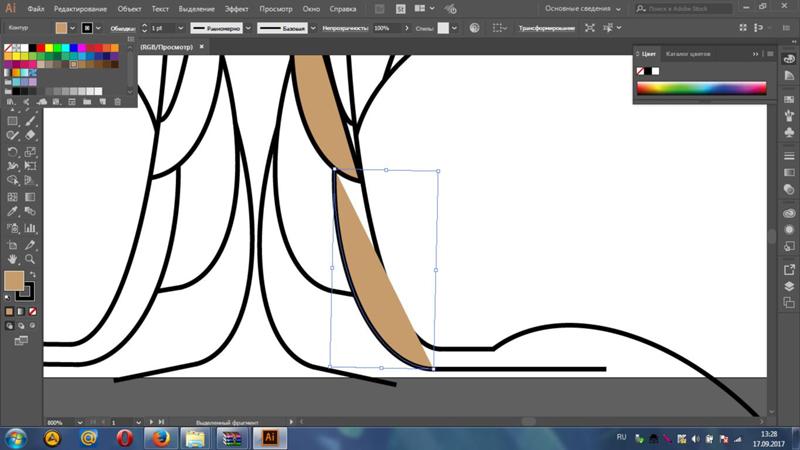Swap fill and stroke arrows

point(31,274)
